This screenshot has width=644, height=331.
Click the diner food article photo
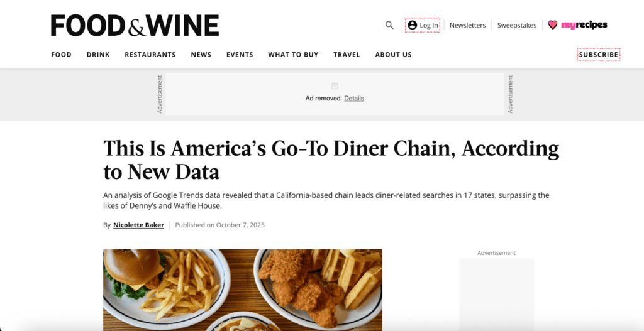coord(242,290)
